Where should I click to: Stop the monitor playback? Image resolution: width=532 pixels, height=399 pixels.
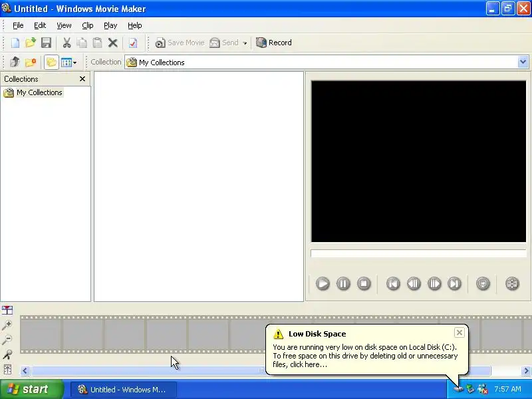point(364,283)
